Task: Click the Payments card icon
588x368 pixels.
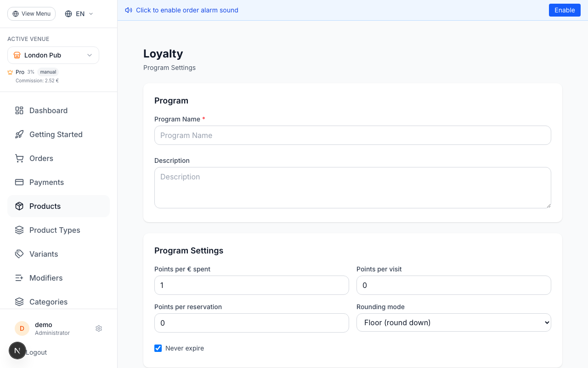Action: click(x=19, y=182)
